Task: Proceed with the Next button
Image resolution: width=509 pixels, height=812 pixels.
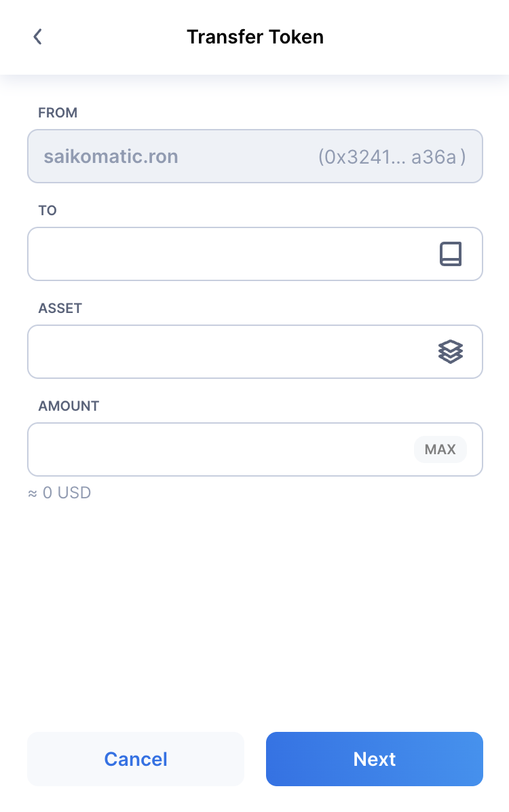Action: click(x=375, y=758)
